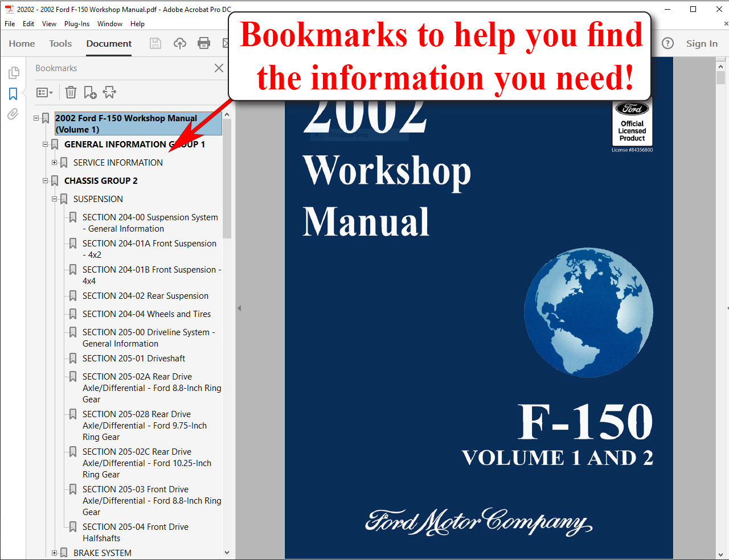The width and height of the screenshot is (729, 560).
Task: Maximize the Adobe Acrobat window
Action: 693,9
